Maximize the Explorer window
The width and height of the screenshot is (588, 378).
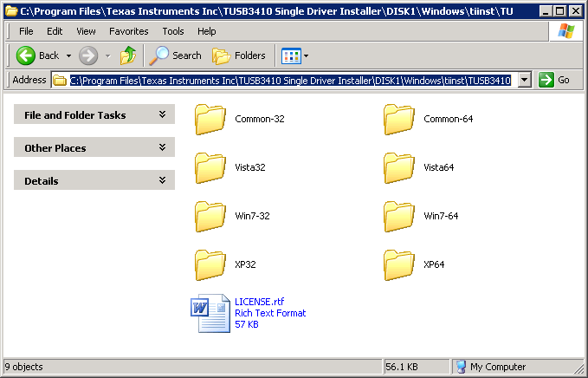(560, 11)
